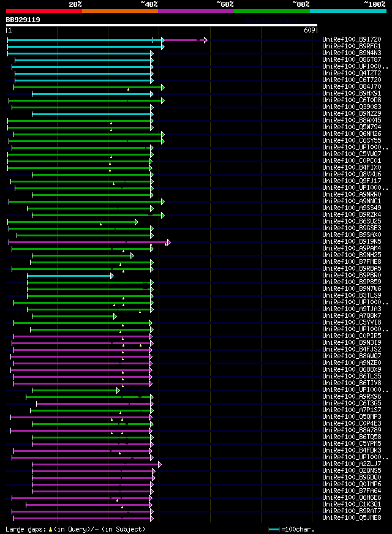Select the UniRef100_B6SU25 label
This screenshot has width=392, height=534.
coord(352,221)
